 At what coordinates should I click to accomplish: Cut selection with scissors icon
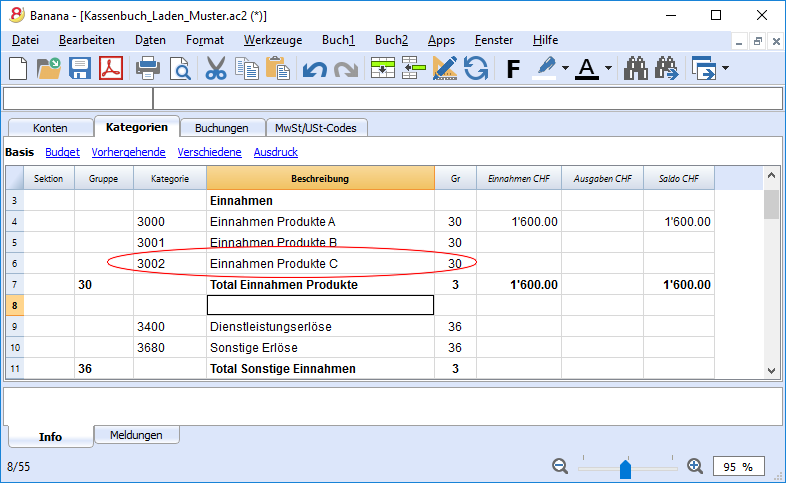coord(216,68)
